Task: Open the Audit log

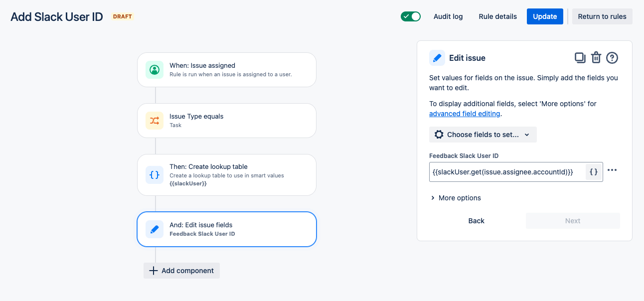Action: click(x=448, y=16)
